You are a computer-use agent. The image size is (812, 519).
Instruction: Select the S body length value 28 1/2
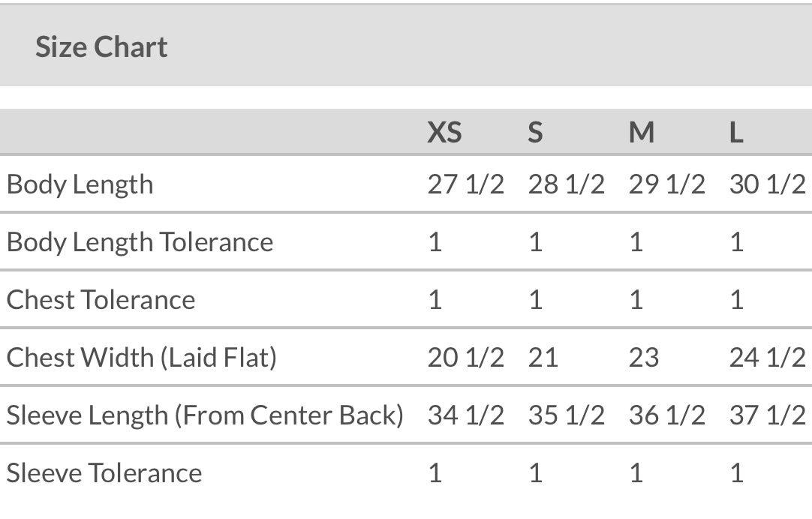coord(566,184)
